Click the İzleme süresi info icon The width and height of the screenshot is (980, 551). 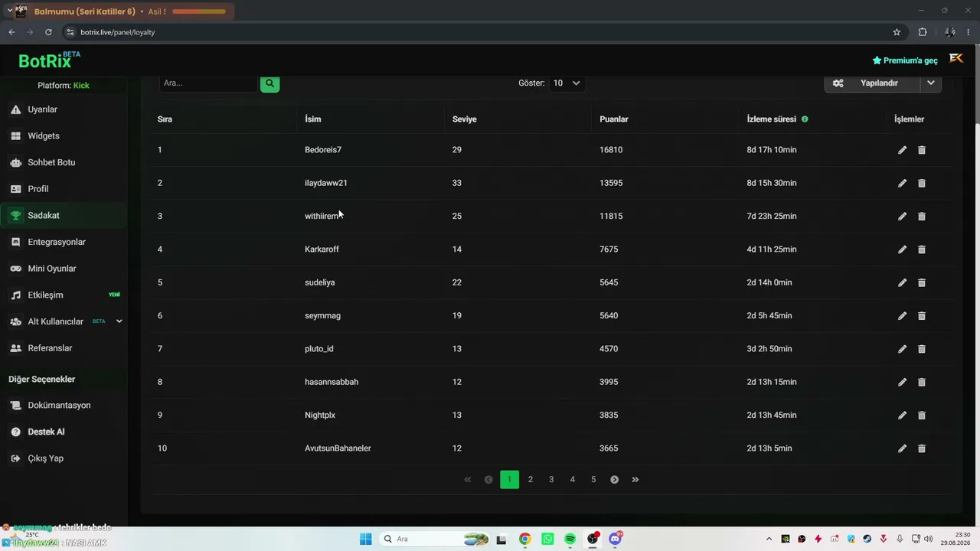(x=805, y=119)
